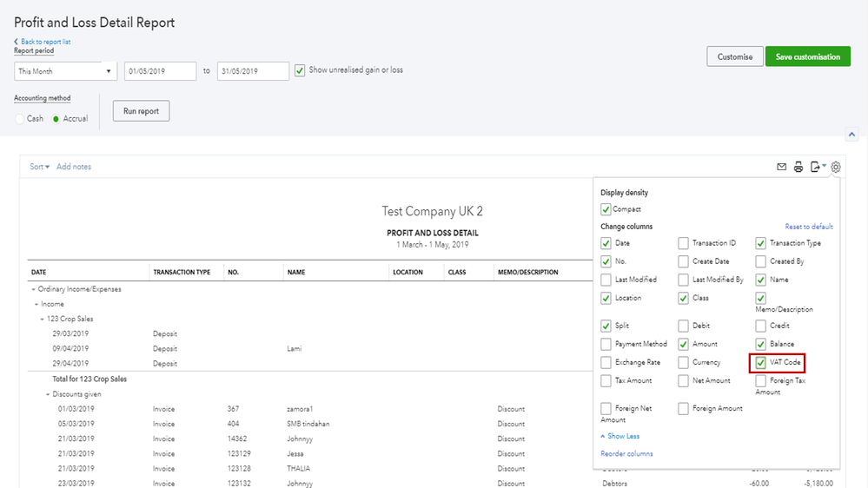Select the Cash accounting method
The width and height of the screenshot is (868, 488).
[x=20, y=118]
